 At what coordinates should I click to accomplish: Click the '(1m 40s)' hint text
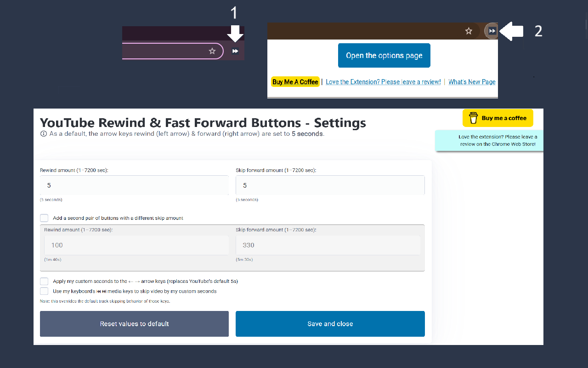click(x=53, y=259)
